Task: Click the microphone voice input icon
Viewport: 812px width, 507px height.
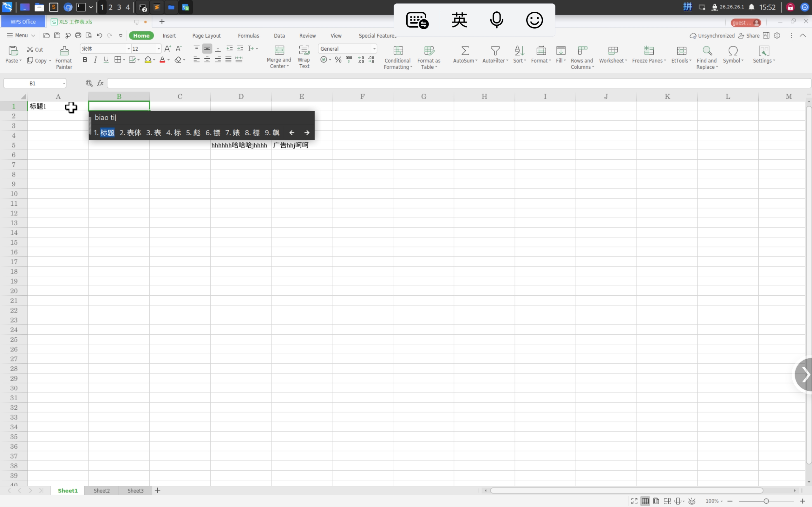Action: pyautogui.click(x=496, y=20)
